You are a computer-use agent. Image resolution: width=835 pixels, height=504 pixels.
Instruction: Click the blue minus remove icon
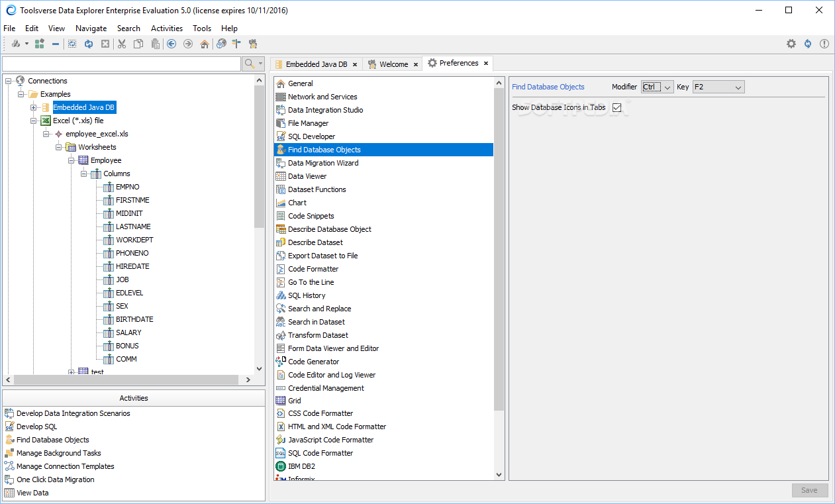coord(56,44)
